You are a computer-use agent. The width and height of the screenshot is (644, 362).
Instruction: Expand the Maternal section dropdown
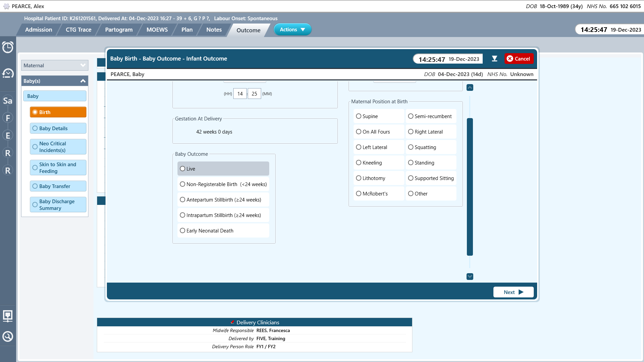pos(54,65)
